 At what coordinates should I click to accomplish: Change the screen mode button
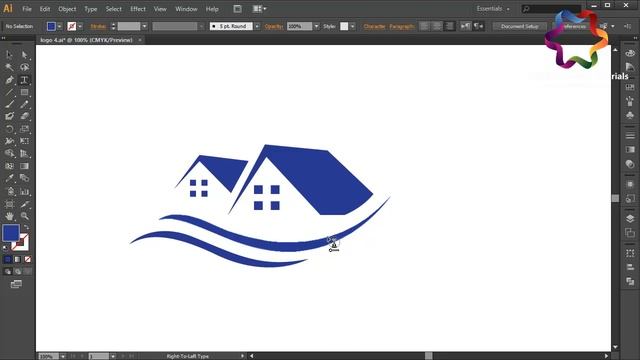(x=16, y=284)
